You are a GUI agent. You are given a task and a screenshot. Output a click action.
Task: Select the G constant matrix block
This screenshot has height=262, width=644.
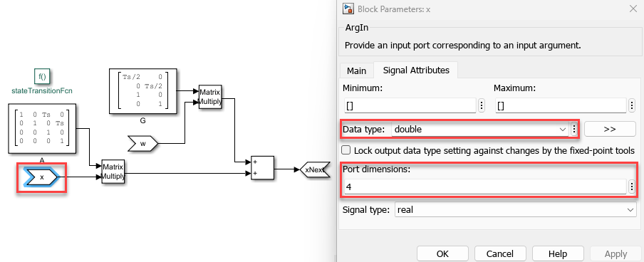(x=143, y=91)
